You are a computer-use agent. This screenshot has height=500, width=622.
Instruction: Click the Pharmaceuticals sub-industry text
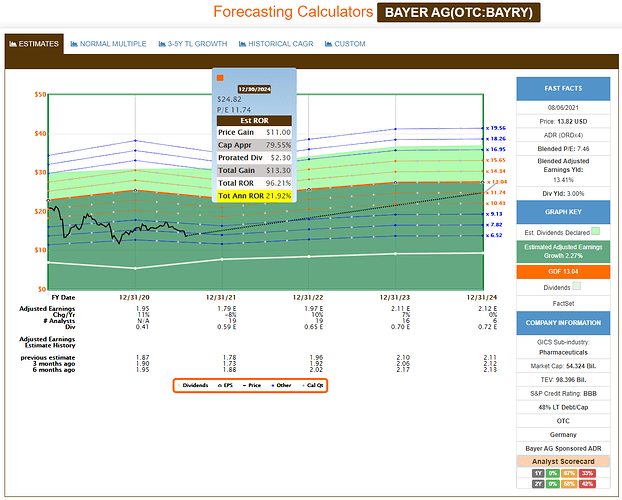click(x=563, y=352)
